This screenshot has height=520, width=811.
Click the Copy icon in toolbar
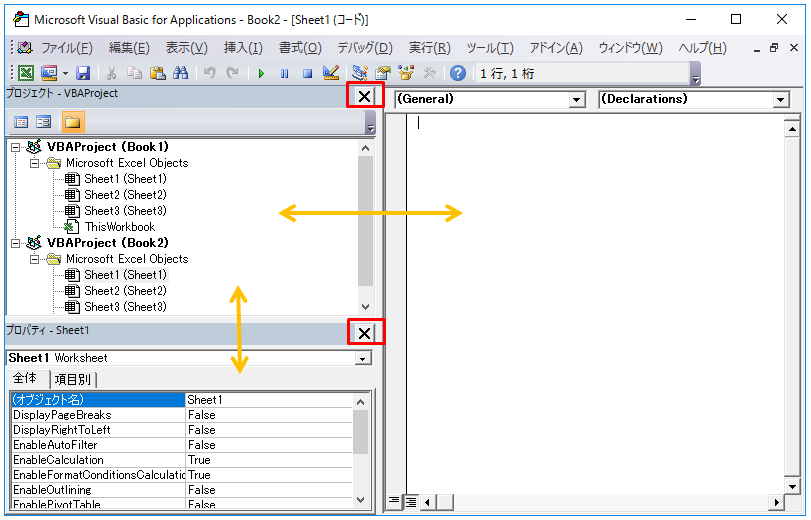coord(134,73)
